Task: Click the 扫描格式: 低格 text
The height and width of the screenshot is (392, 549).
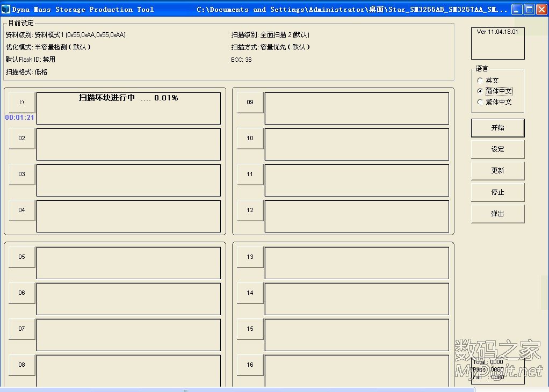Action: coord(27,72)
